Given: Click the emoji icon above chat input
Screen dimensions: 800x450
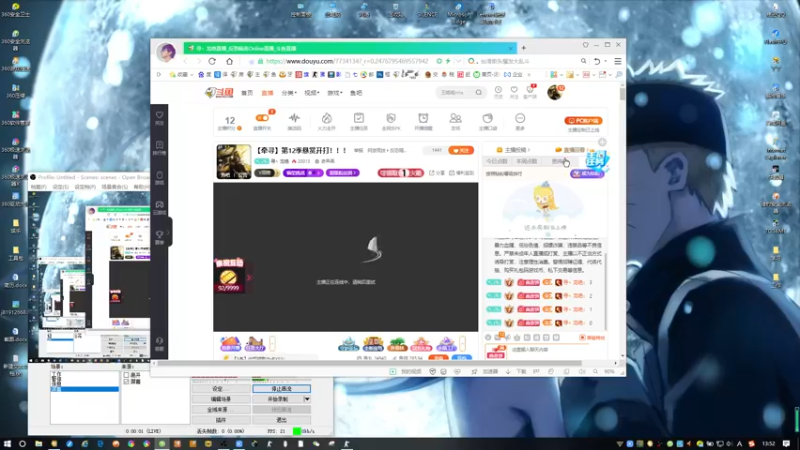Looking at the screenshot, I should coord(488,337).
